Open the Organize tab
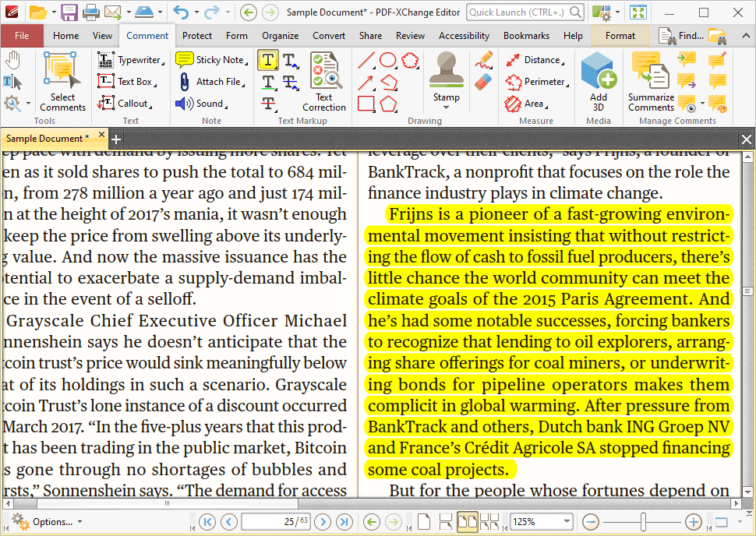This screenshot has width=756, height=536. tap(280, 36)
